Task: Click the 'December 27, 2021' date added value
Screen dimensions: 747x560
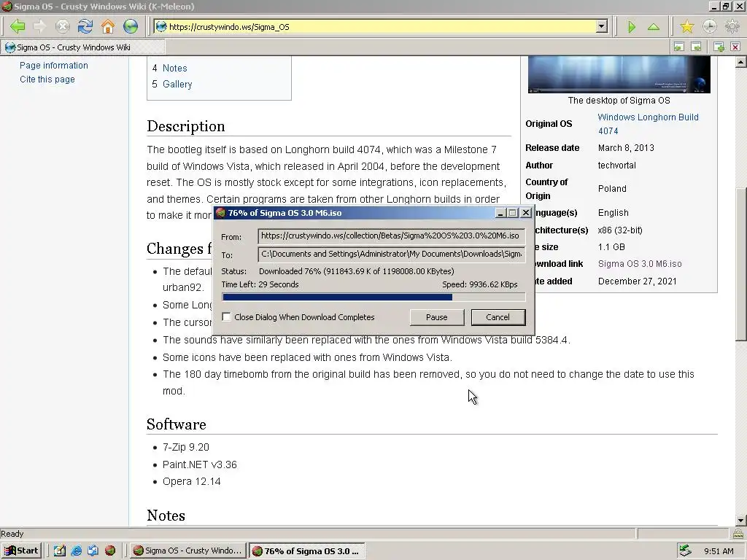Action: tap(638, 281)
